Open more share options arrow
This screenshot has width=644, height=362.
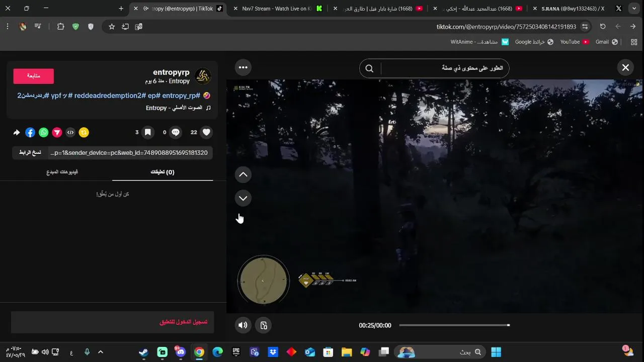click(x=17, y=132)
